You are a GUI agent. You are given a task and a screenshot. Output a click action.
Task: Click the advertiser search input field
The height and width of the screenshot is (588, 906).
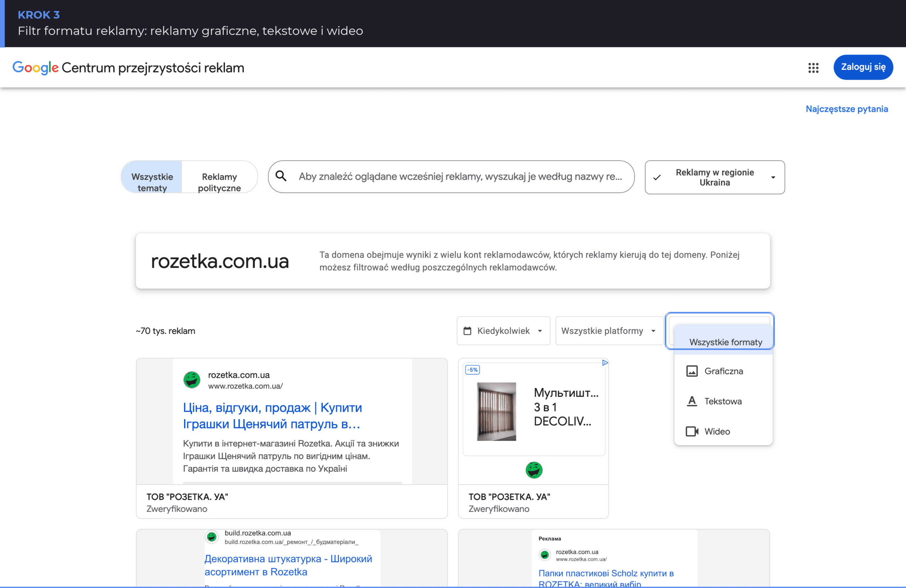point(451,177)
